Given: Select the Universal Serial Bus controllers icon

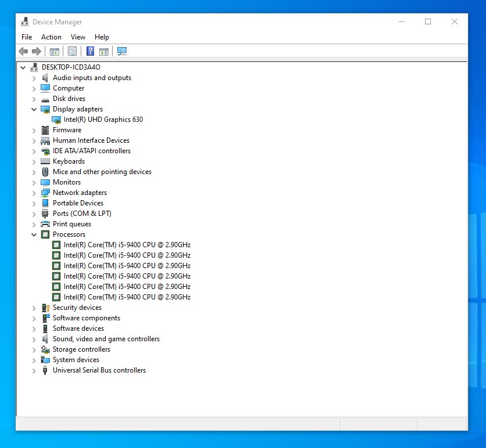Looking at the screenshot, I should (x=45, y=370).
